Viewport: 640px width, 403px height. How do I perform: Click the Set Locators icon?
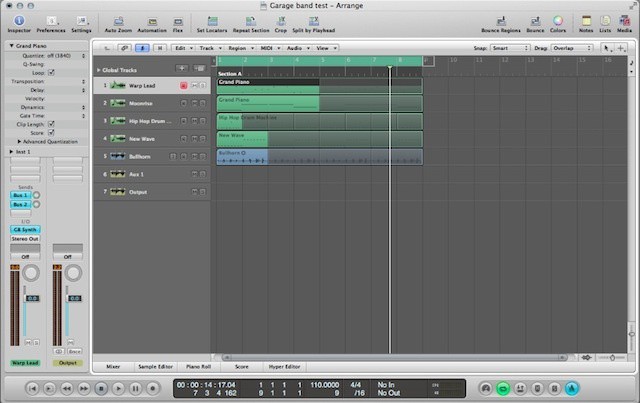click(212, 21)
